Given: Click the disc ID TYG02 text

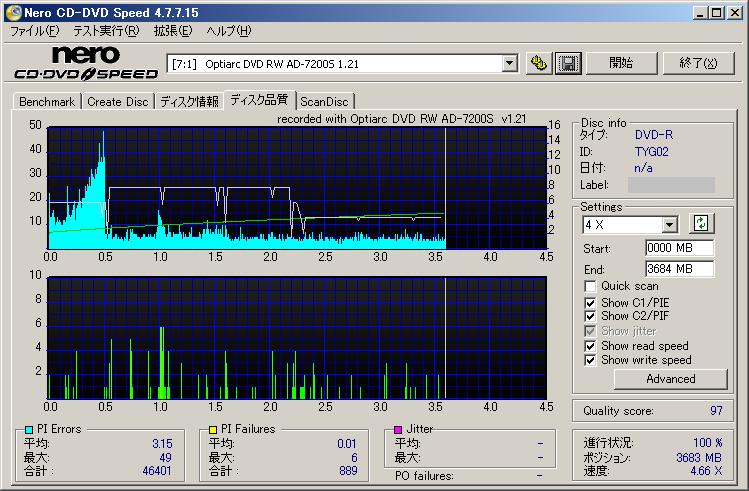Looking at the screenshot, I should point(652,152).
